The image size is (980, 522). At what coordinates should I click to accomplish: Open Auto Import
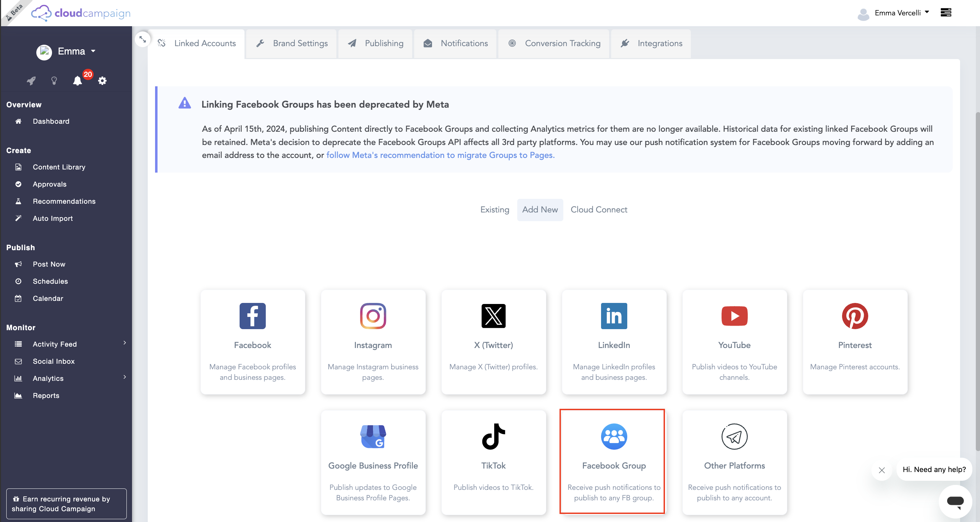(x=52, y=218)
